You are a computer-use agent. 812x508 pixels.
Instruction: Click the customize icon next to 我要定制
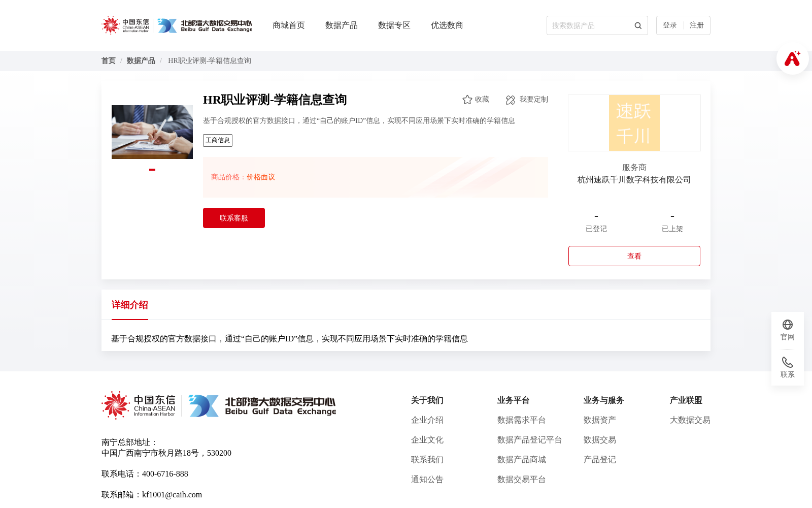(511, 100)
